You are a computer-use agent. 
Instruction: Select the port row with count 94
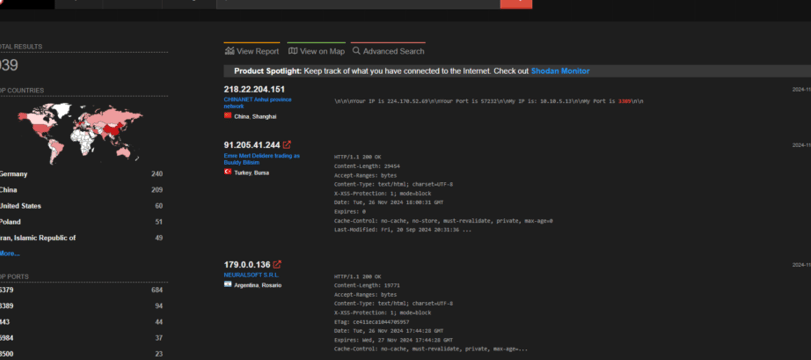click(81, 306)
